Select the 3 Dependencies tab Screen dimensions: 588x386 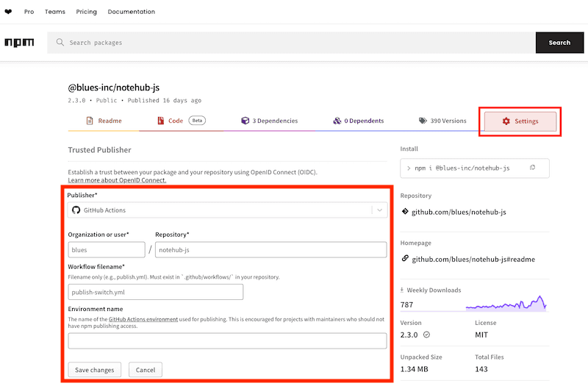[x=269, y=121]
